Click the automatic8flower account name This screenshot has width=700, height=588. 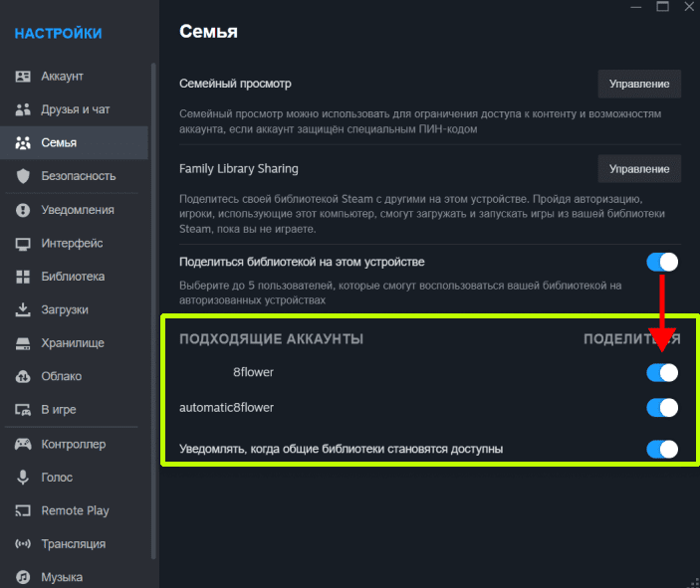tap(226, 408)
